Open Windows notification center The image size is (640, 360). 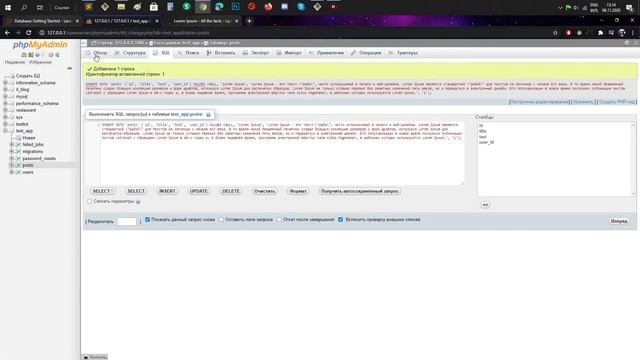629,7
